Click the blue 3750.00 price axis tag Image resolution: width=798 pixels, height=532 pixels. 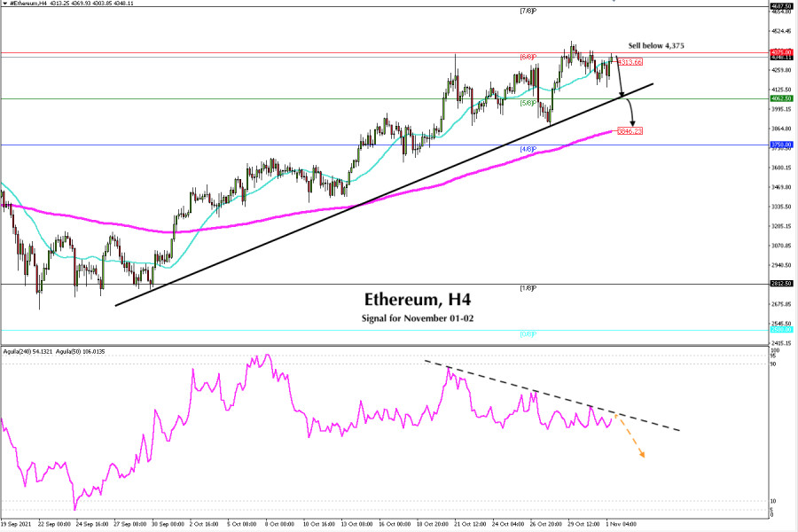tap(781, 145)
